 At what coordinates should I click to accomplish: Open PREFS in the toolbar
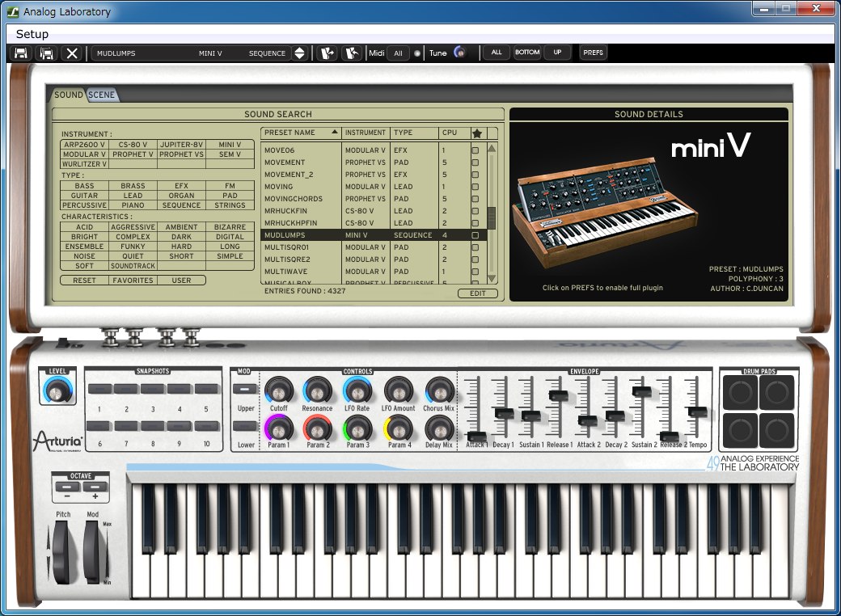(593, 53)
